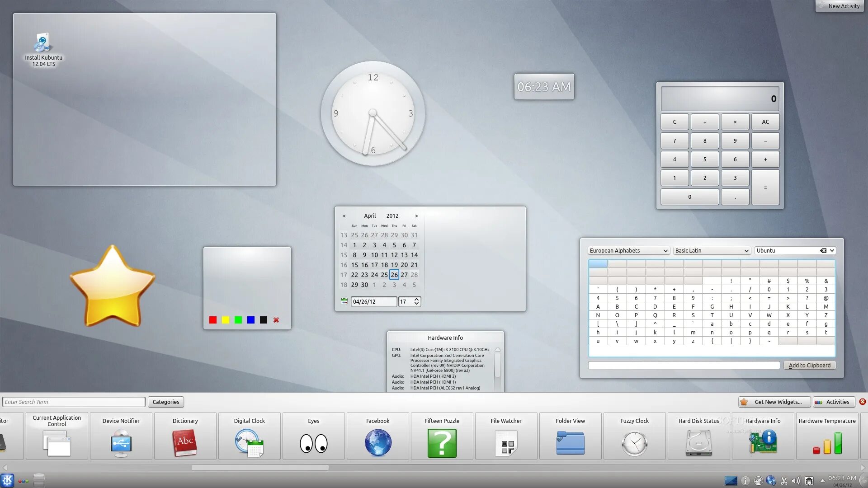Open the Install Kubuntu 12.04 LTS icon

coord(43,43)
